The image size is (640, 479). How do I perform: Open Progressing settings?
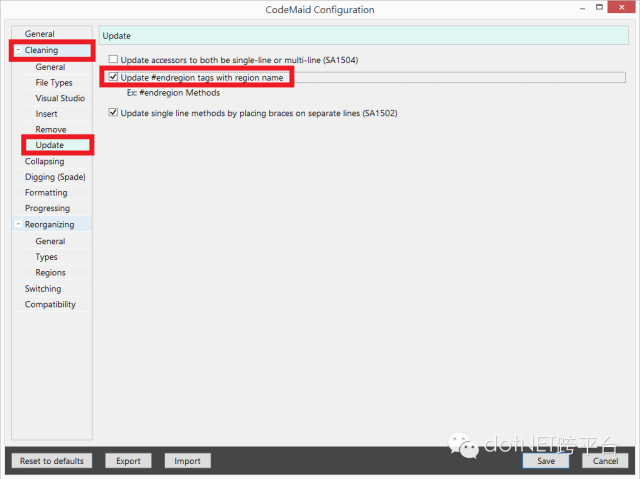[47, 208]
